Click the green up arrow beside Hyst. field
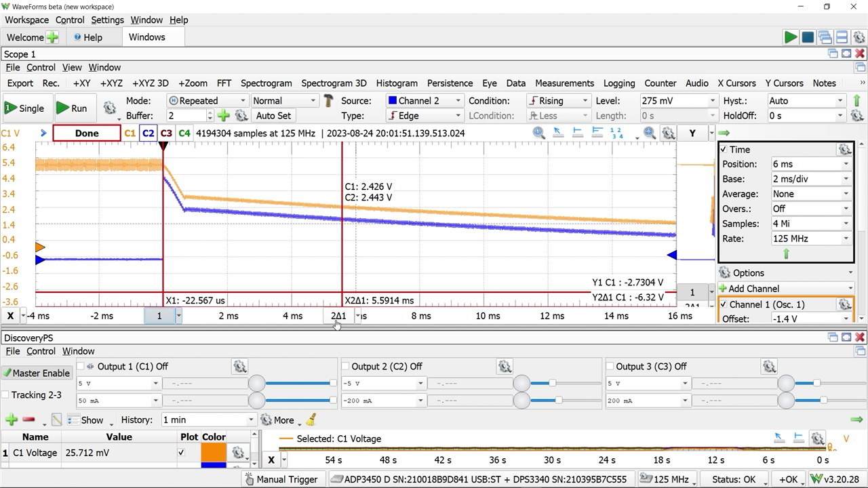868x488 pixels. pos(856,101)
